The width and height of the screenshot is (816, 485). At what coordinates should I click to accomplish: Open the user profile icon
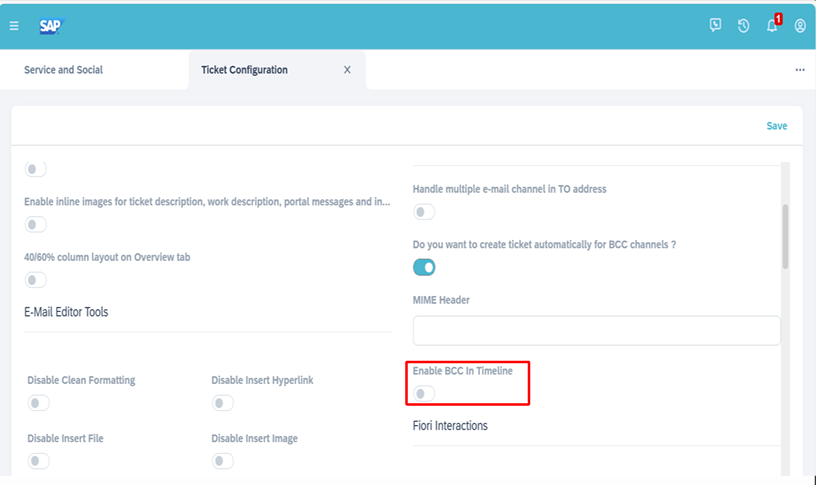click(x=800, y=25)
